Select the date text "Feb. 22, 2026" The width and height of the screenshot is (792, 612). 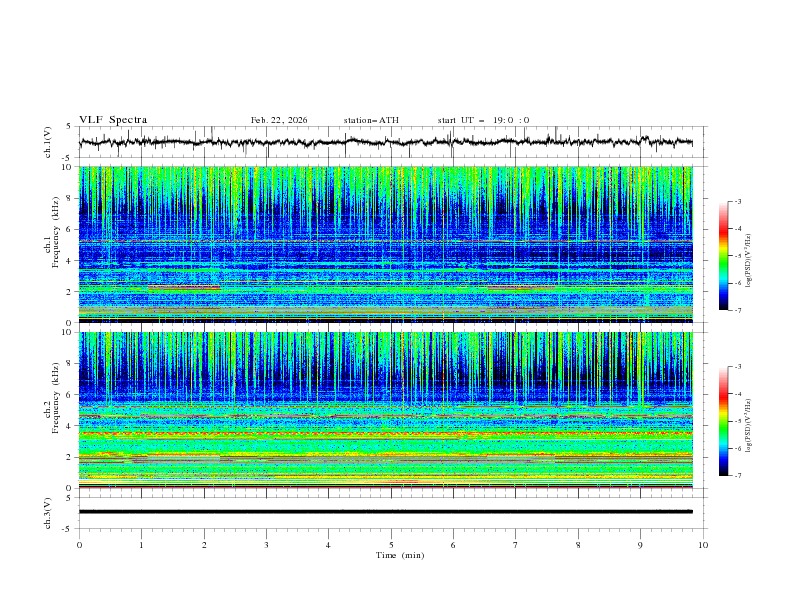pos(279,120)
